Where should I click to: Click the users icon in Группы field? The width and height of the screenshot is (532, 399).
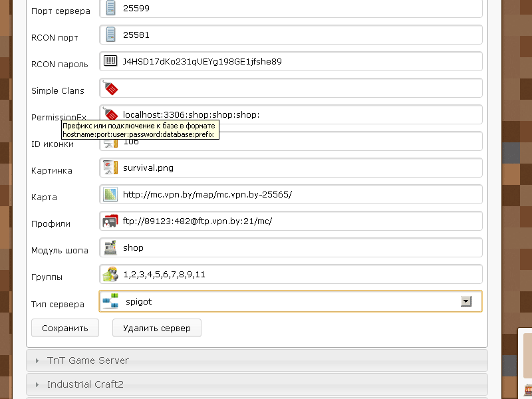[x=110, y=274]
